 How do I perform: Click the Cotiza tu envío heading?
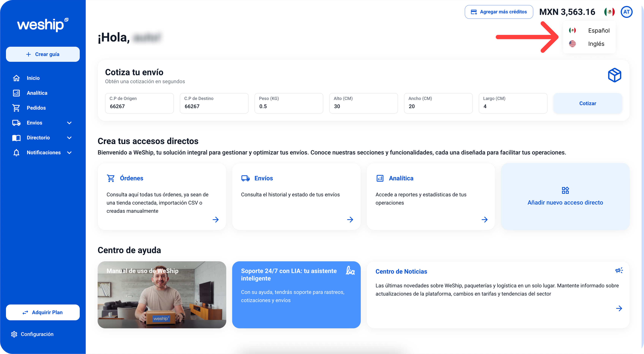coord(134,72)
